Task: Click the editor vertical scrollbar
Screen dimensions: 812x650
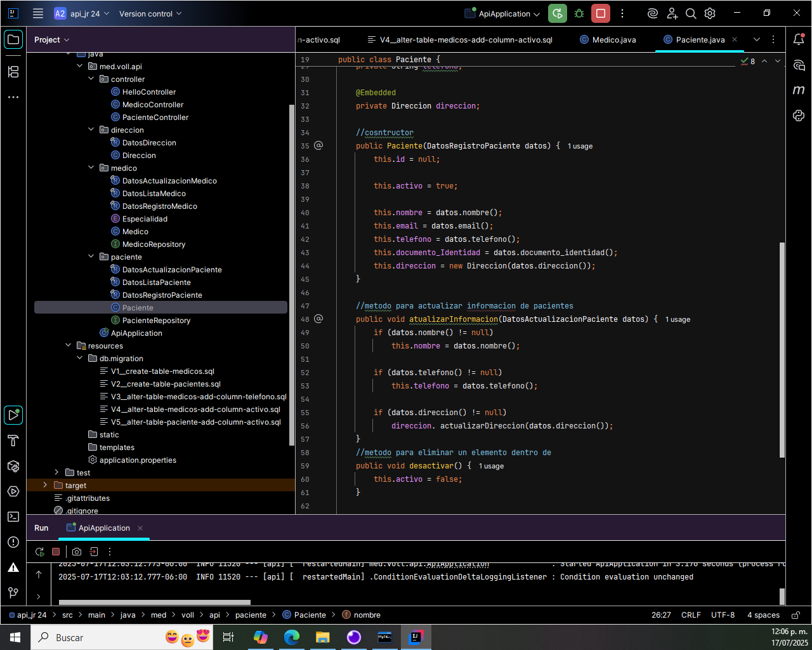Action: click(782, 349)
